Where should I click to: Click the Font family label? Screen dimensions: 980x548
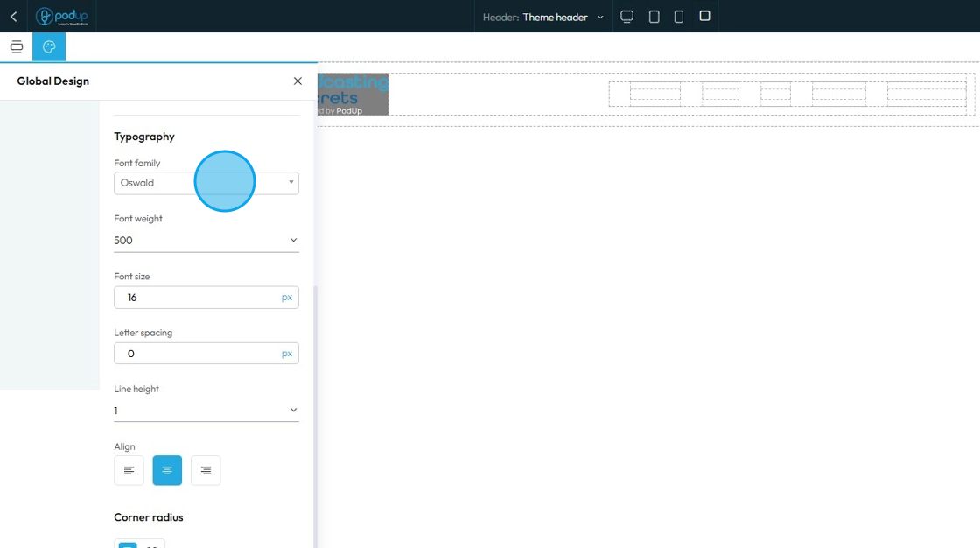136,163
